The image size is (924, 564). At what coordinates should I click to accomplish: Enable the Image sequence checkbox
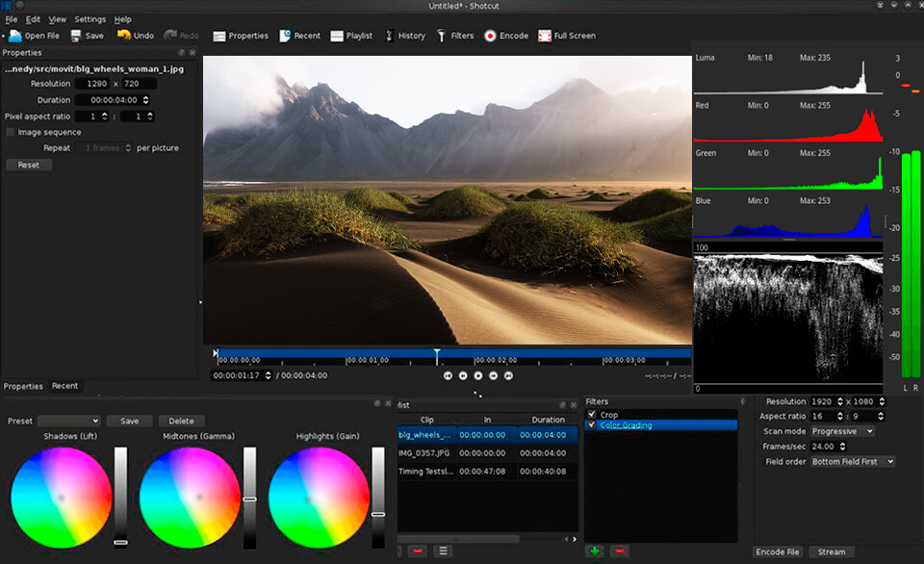(11, 132)
